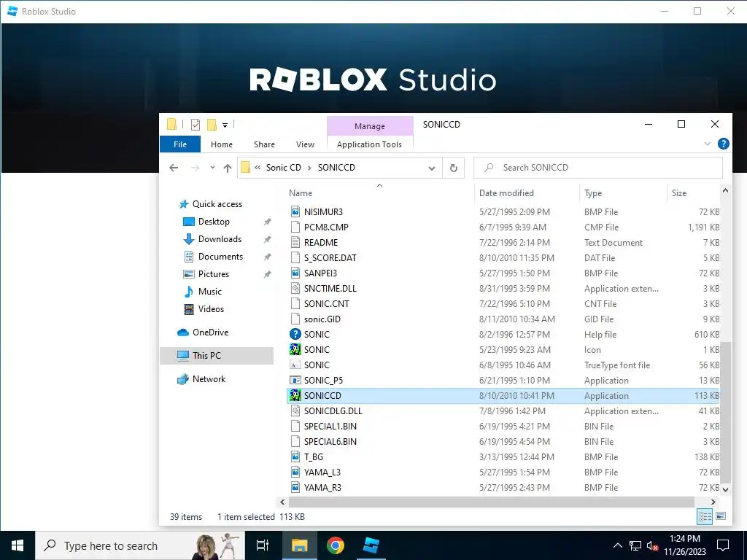Open Documents in the navigation pane
This screenshot has width=747, height=560.
tap(220, 257)
